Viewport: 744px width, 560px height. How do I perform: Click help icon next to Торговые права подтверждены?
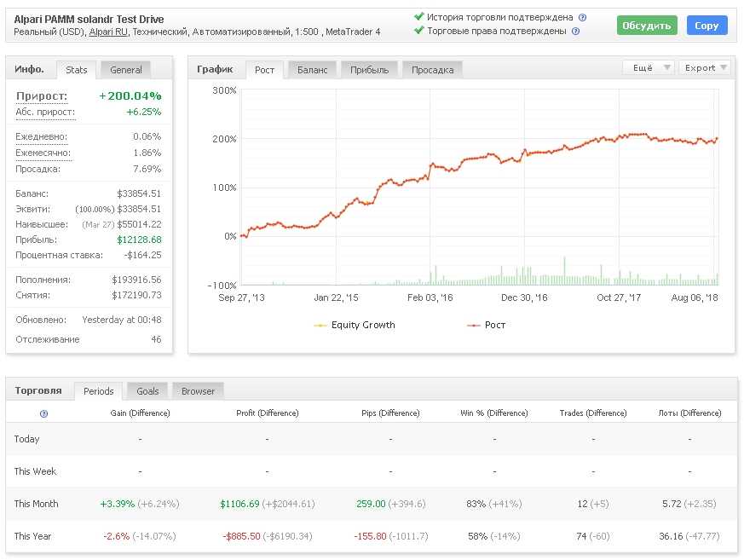[x=575, y=31]
